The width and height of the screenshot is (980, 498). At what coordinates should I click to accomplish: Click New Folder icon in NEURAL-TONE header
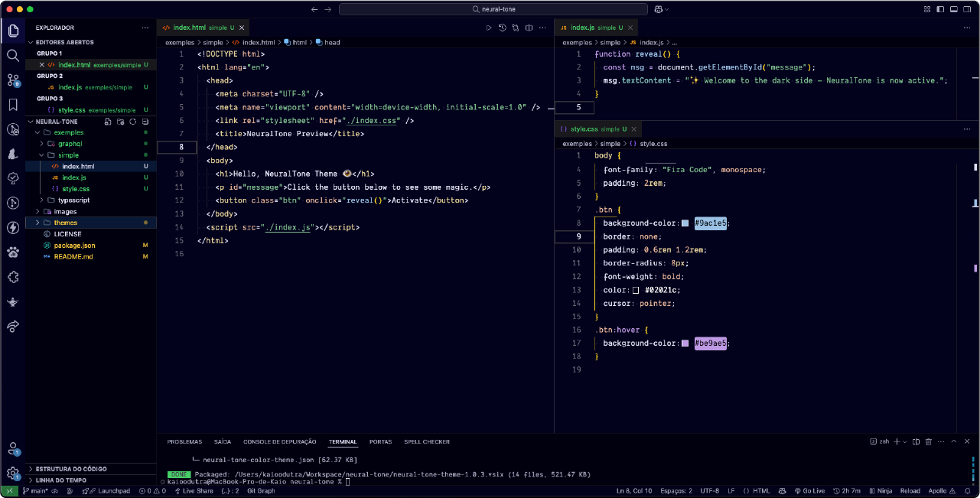point(120,122)
